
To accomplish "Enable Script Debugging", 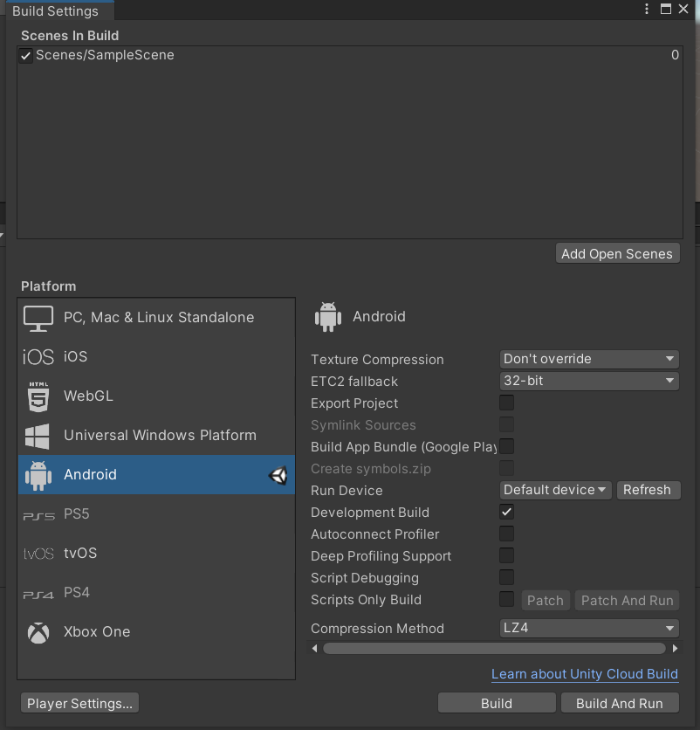I will tap(506, 577).
